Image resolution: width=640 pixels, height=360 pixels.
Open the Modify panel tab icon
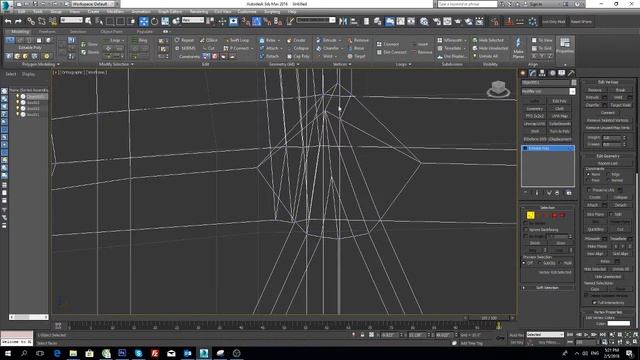[533, 73]
